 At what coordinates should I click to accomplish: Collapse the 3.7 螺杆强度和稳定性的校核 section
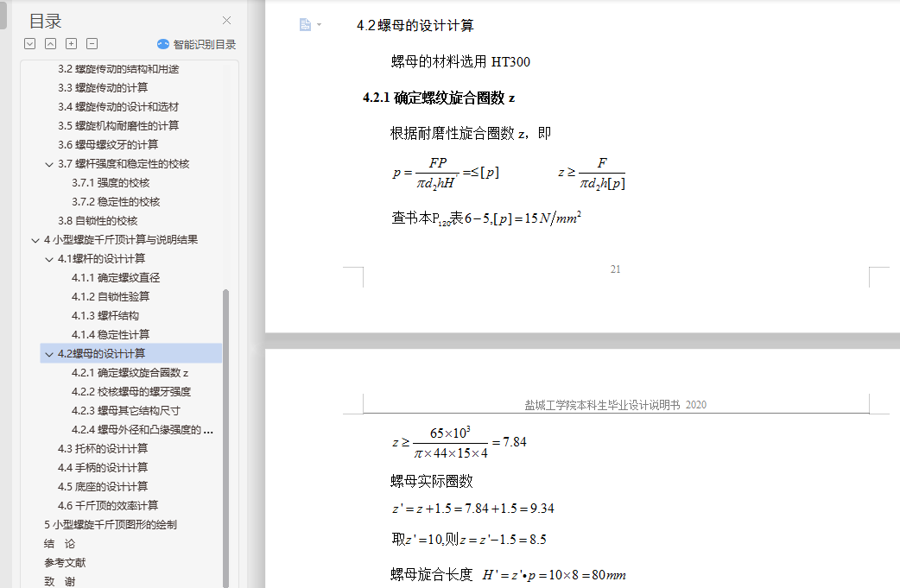pos(49,164)
